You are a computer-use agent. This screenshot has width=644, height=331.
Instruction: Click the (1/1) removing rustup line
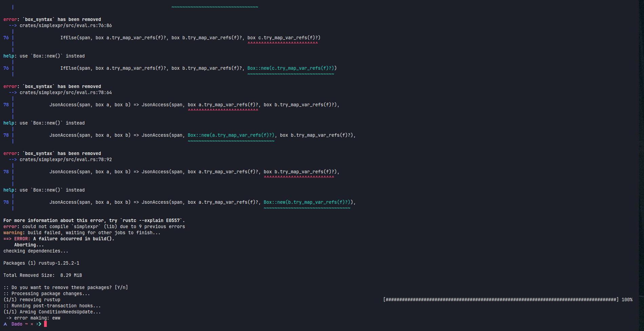click(32, 300)
